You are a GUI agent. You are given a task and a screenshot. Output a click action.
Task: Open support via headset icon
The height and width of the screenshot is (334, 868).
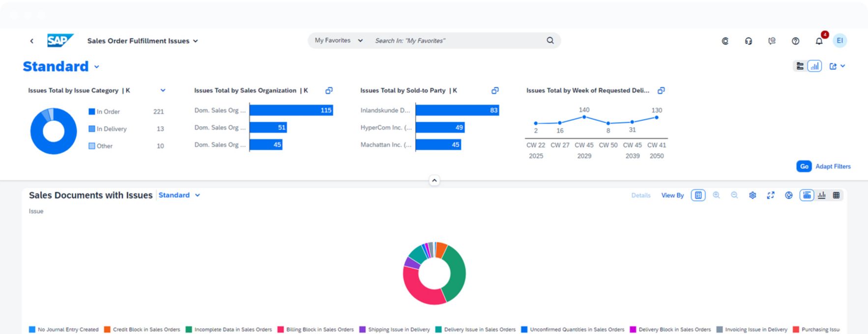[x=748, y=41]
